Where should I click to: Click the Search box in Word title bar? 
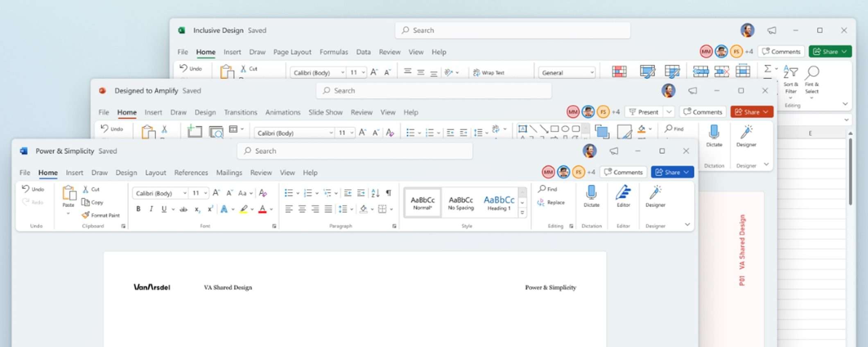point(355,151)
